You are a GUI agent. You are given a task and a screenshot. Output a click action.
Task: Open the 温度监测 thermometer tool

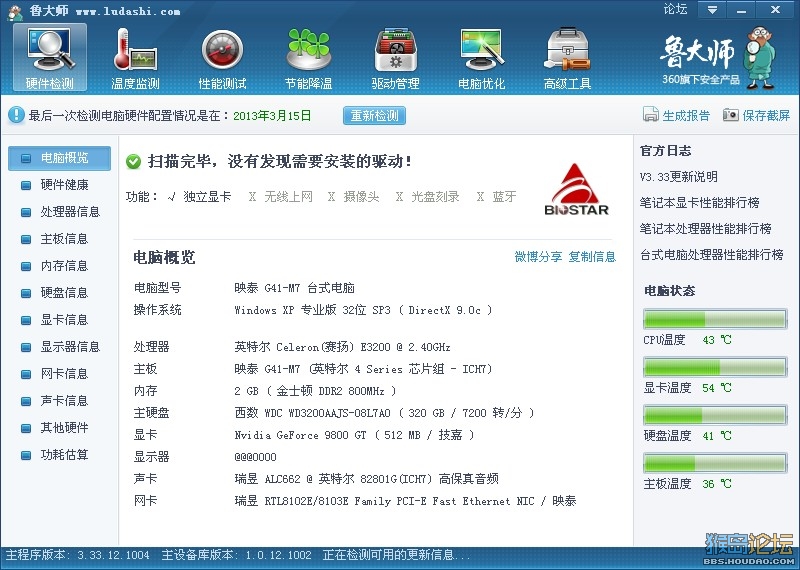(x=135, y=59)
